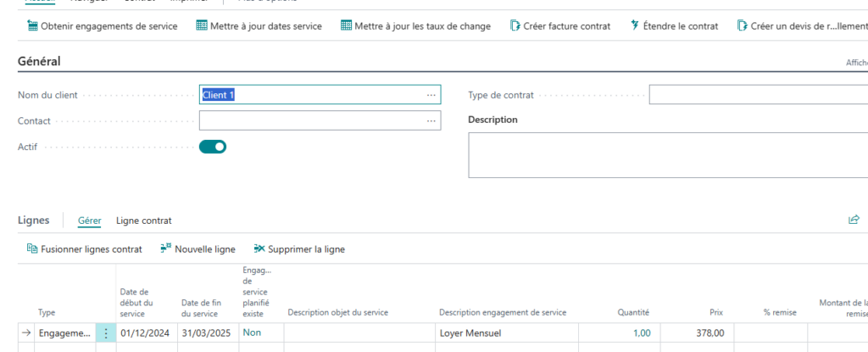Click the Type de contrat input field
Viewport: 868px width, 352px height.
[x=758, y=95]
